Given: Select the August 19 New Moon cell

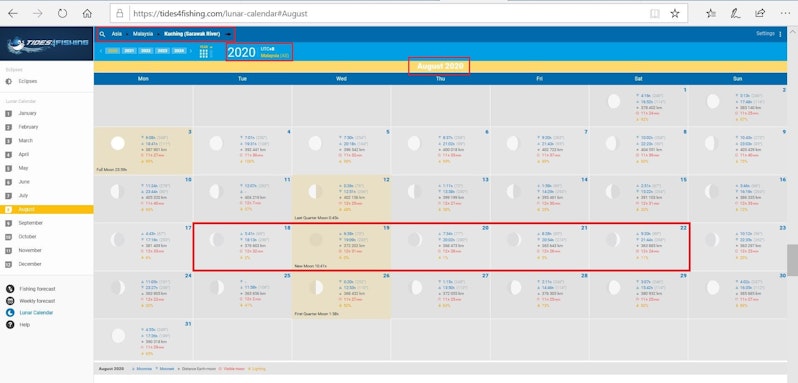Looking at the screenshot, I should point(341,246).
